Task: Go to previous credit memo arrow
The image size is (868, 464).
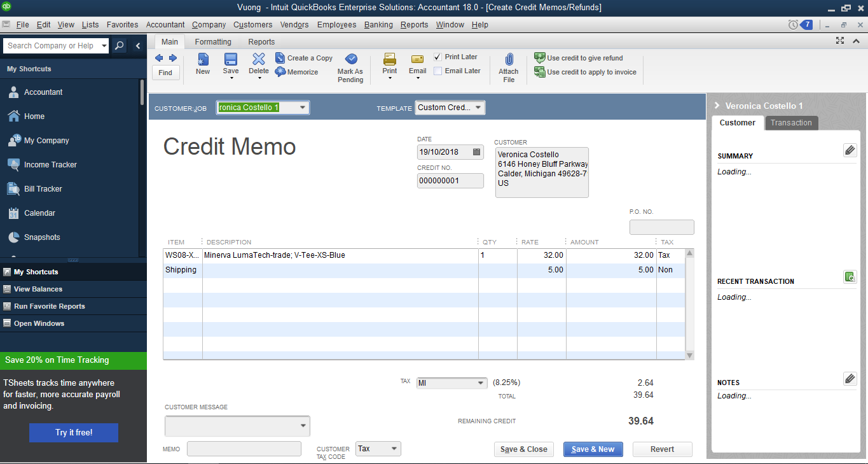Action: click(x=159, y=58)
